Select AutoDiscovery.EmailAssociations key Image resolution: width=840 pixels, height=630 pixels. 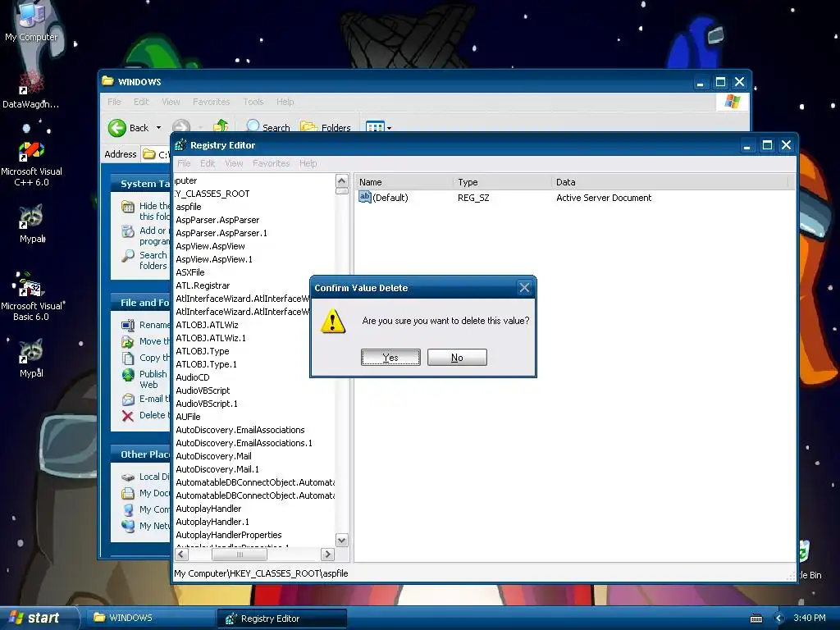(240, 430)
